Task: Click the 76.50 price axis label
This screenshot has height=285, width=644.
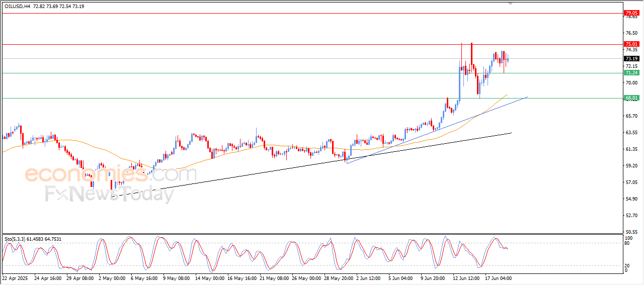Action: pyautogui.click(x=631, y=33)
